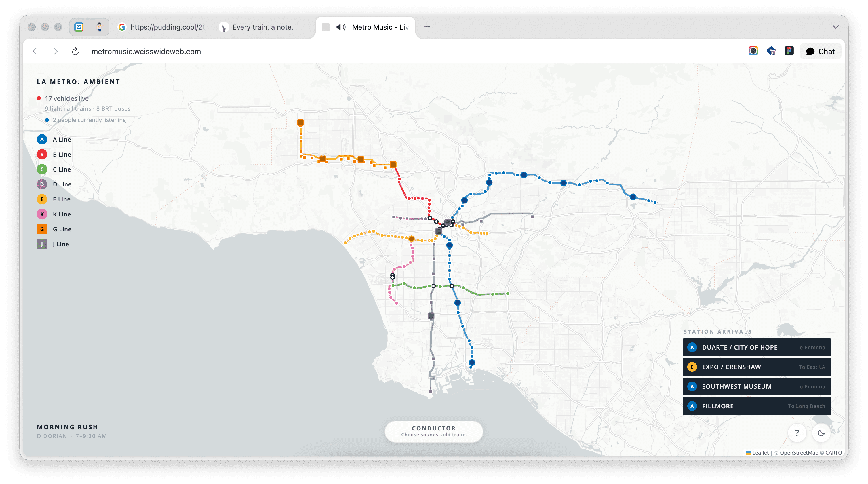Screen dimensions: 868x484
Task: Click the D Line western terminus station dot
Action: (394, 217)
